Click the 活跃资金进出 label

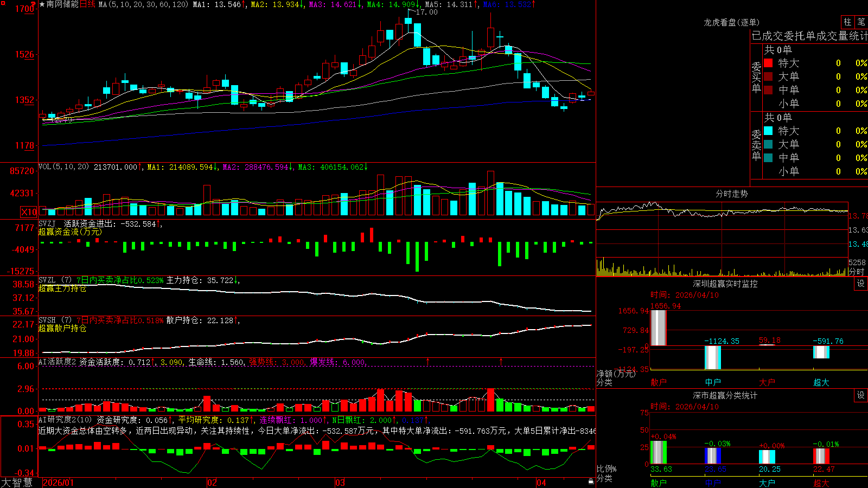coord(90,223)
